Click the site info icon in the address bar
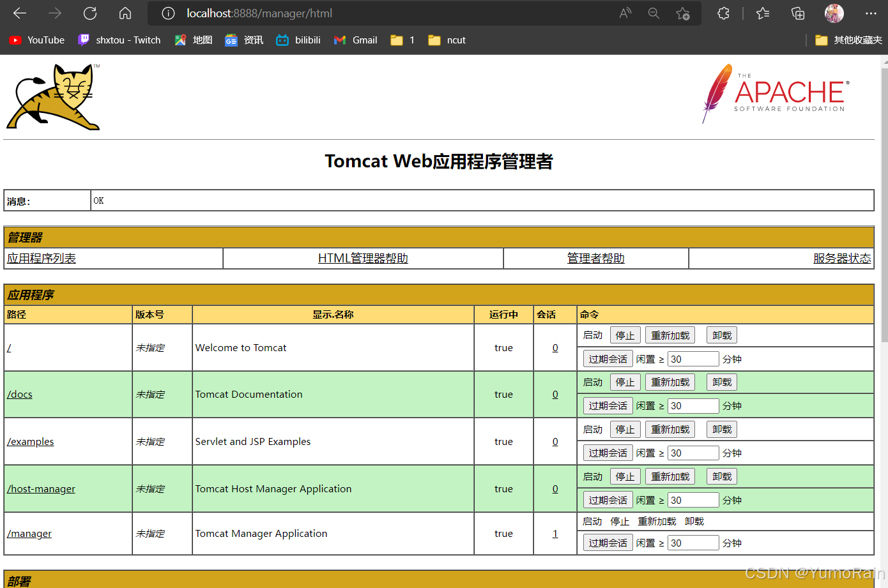The width and height of the screenshot is (888, 588). tap(168, 13)
